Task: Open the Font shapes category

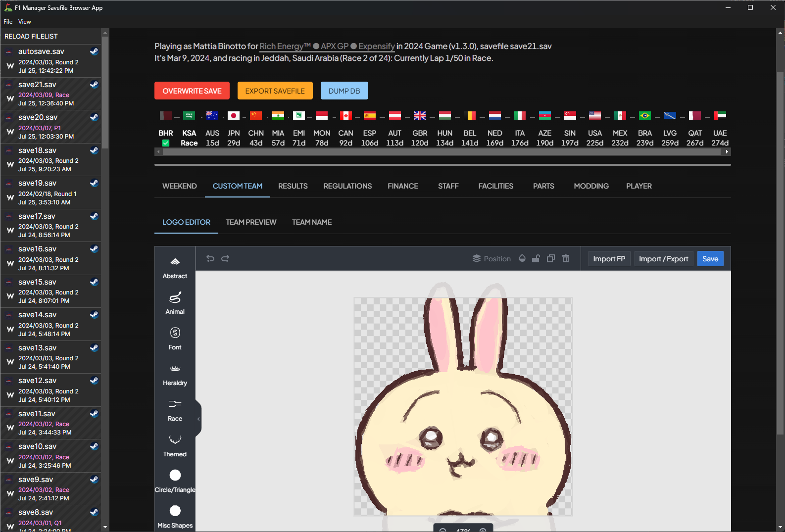Action: 175,339
